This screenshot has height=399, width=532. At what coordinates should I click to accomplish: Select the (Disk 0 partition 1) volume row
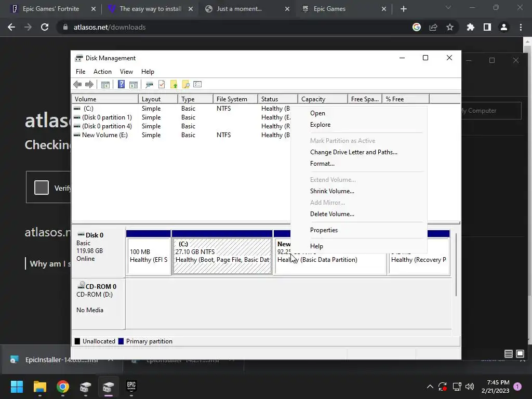181,117
